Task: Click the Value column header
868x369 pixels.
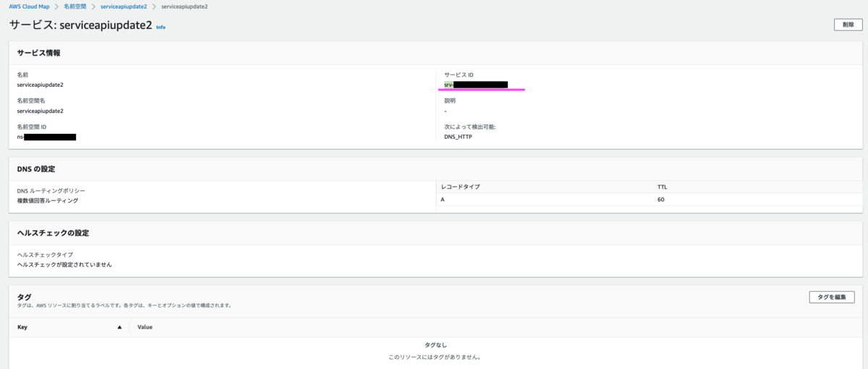Action: pos(145,327)
